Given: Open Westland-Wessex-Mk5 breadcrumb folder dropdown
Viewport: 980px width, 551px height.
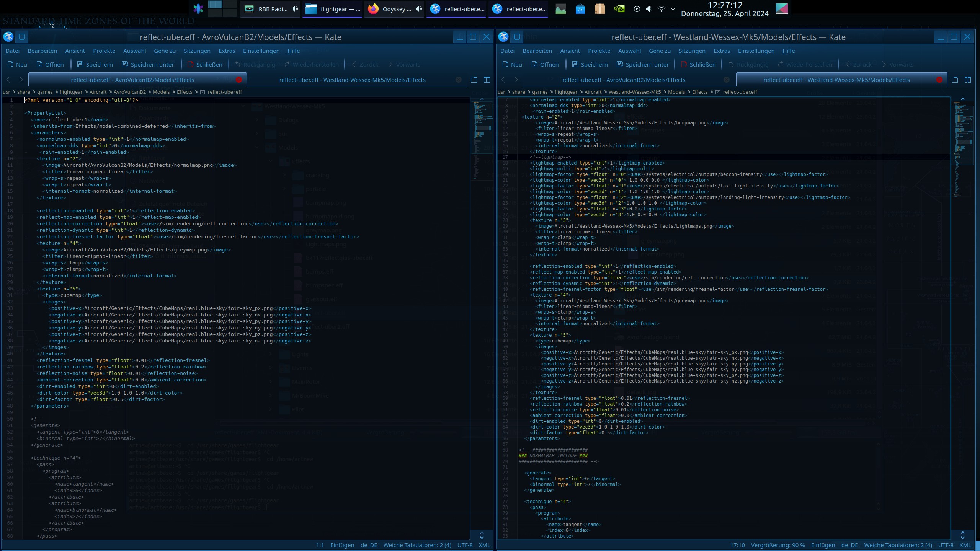Looking at the screenshot, I should click(x=635, y=92).
